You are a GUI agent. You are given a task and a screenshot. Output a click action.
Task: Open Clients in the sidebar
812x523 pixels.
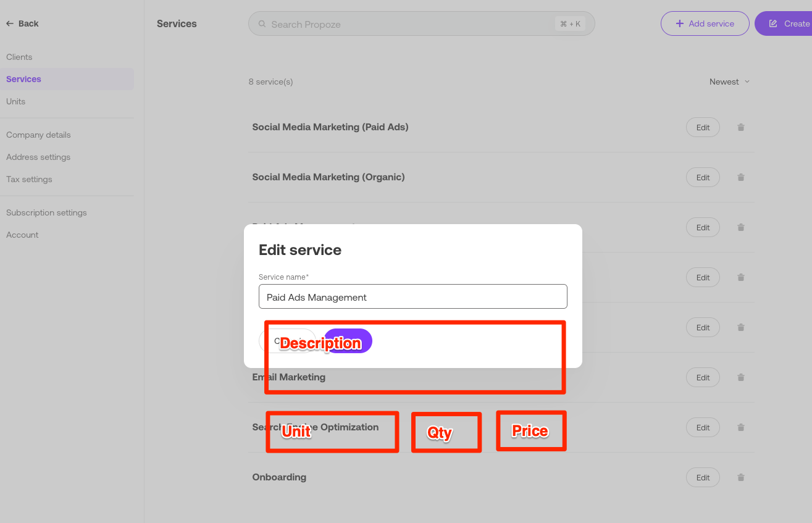pyautogui.click(x=19, y=57)
